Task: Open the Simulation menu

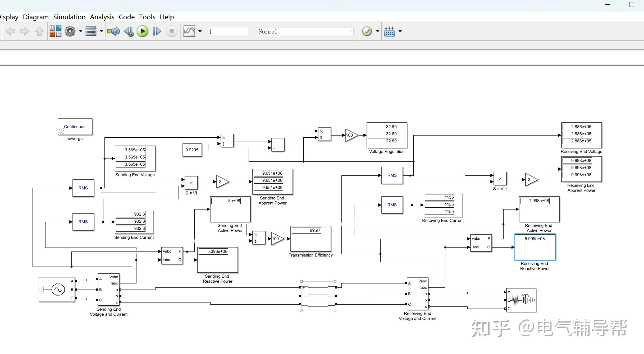Action: click(x=69, y=17)
